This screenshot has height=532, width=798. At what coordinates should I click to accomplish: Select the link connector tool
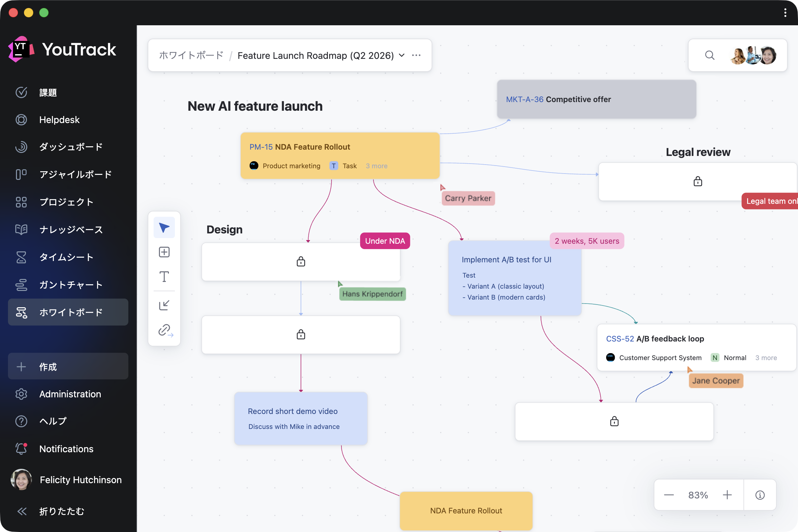tap(165, 330)
